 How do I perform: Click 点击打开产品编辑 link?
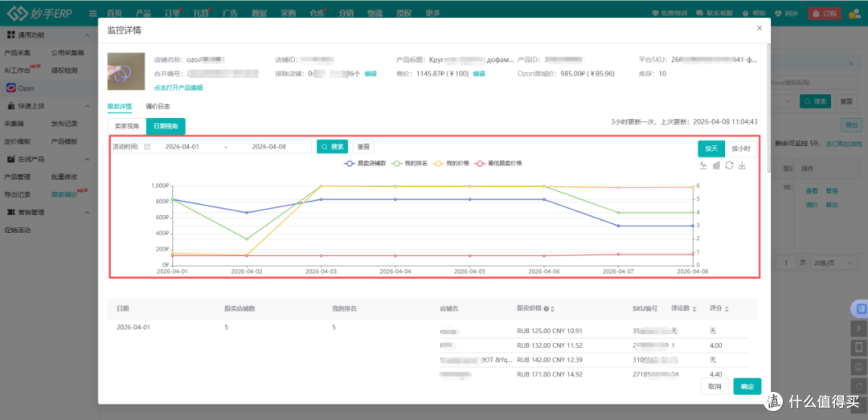(x=178, y=88)
